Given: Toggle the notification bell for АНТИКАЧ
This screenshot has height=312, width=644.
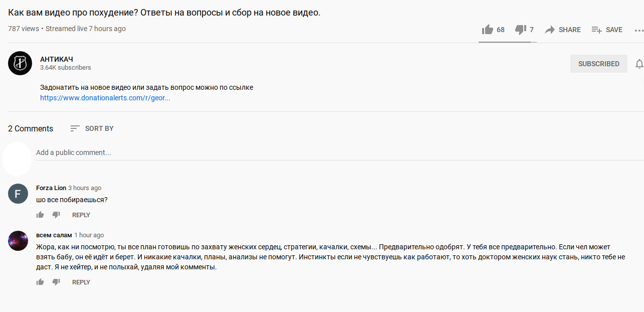Looking at the screenshot, I should click(639, 64).
